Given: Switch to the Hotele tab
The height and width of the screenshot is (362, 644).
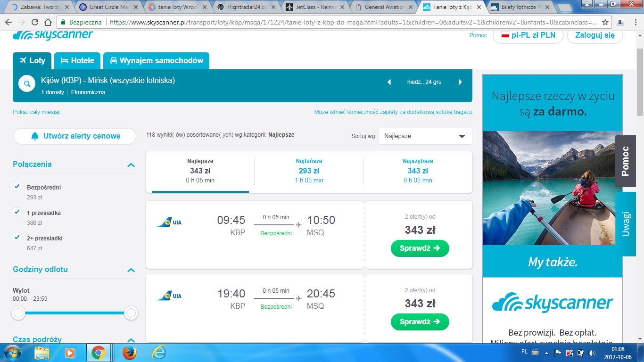Looking at the screenshot, I should point(77,61).
